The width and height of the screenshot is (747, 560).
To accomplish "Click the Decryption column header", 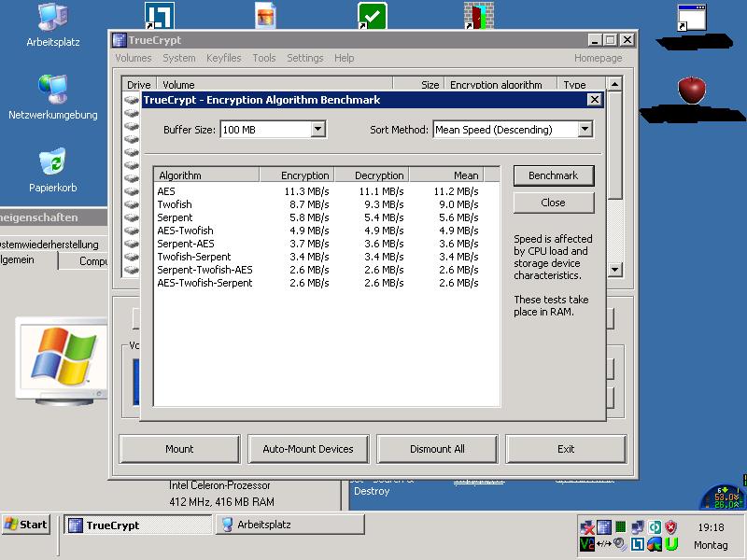I will click(x=372, y=175).
